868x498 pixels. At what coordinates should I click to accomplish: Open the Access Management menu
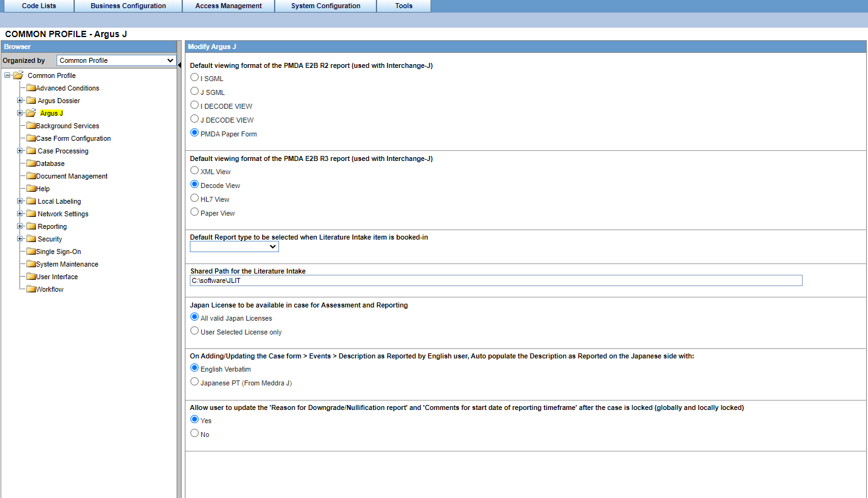click(229, 6)
